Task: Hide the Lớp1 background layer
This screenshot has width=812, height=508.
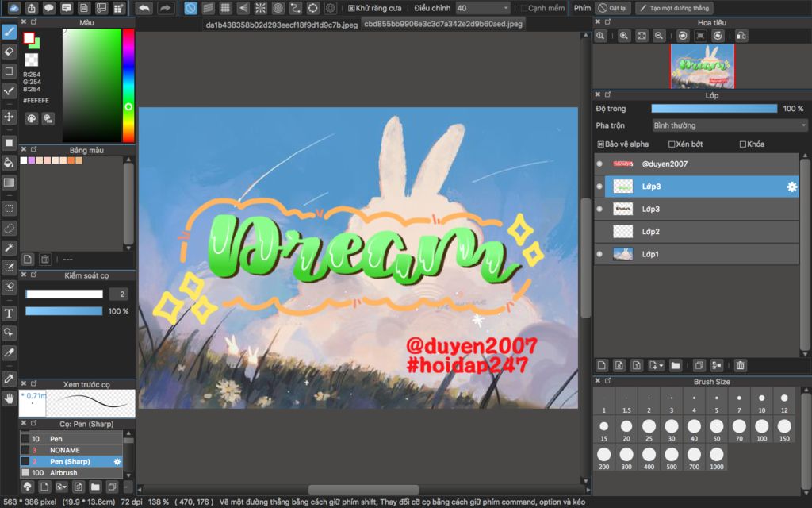Action: pos(599,254)
